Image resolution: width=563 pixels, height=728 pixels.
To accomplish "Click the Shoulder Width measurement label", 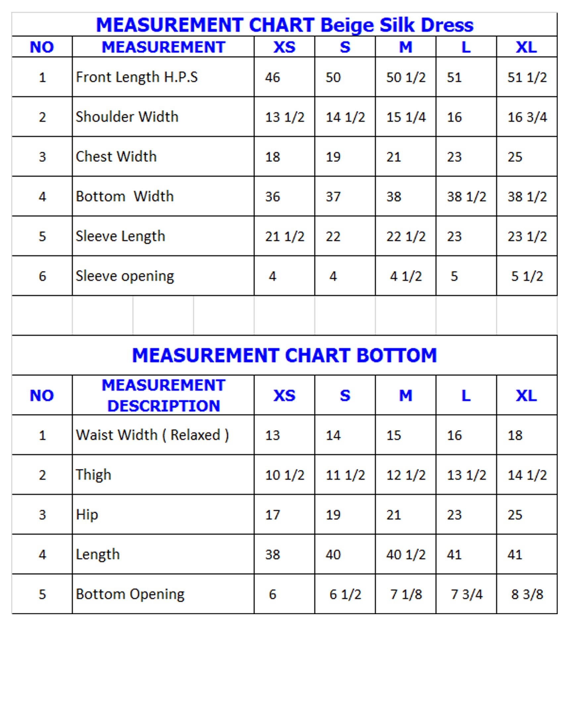I will pos(127,117).
